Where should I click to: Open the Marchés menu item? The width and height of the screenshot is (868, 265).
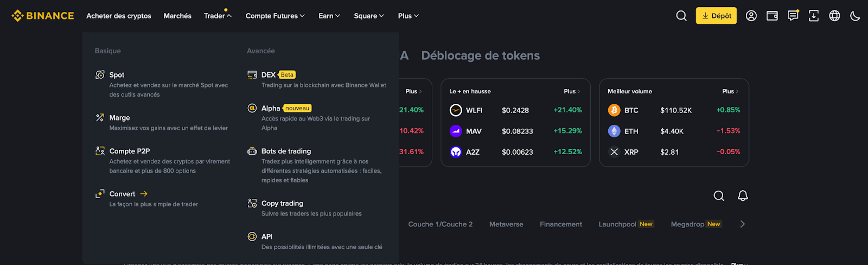(x=177, y=16)
